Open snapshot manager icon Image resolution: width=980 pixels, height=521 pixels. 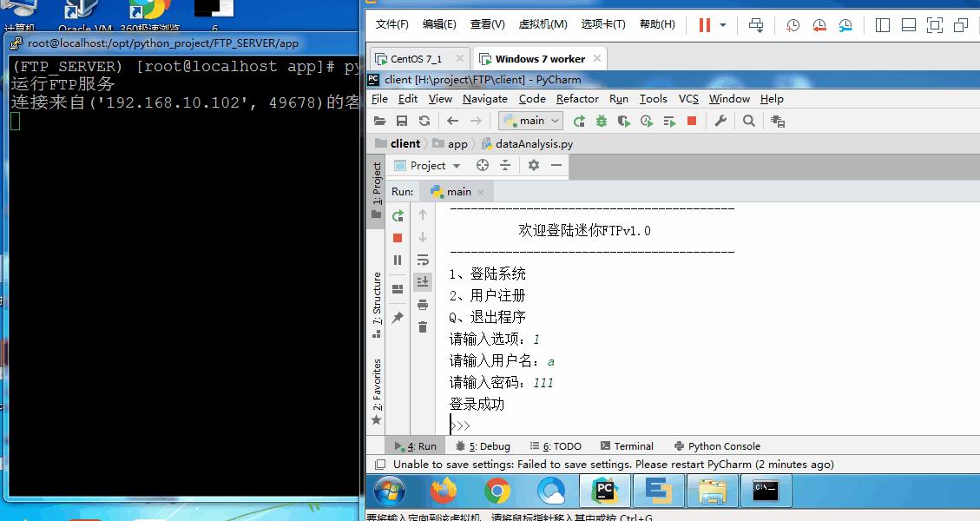click(845, 25)
